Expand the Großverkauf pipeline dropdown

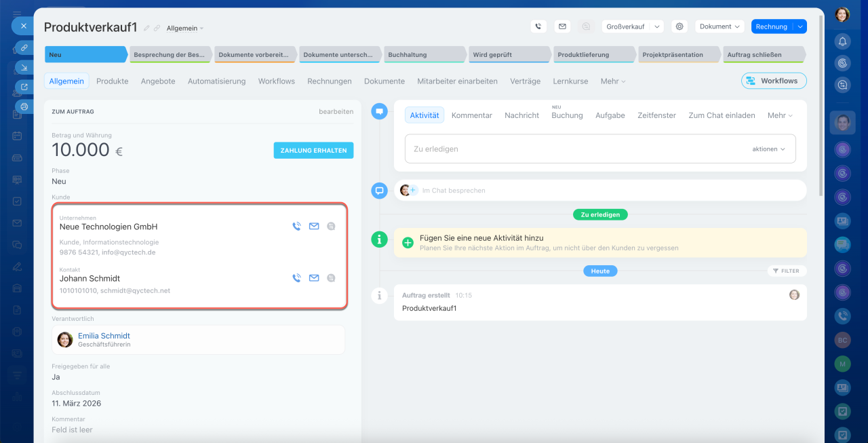click(656, 26)
